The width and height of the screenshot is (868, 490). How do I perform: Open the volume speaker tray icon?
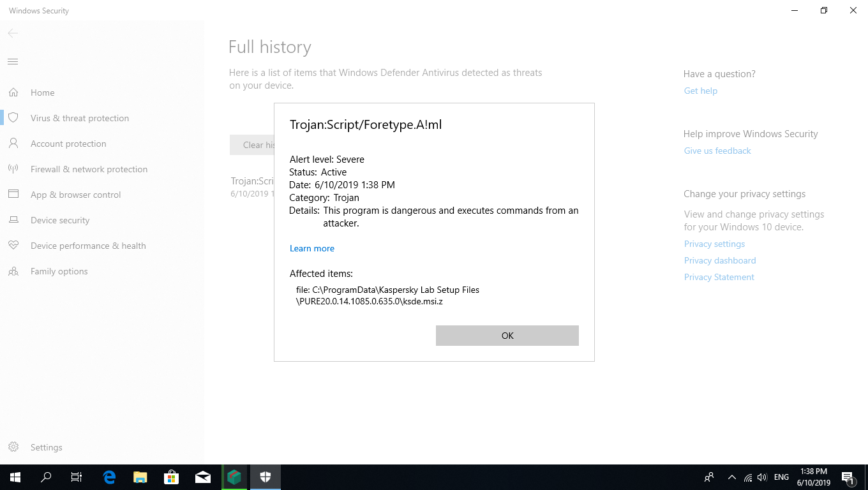coord(762,477)
